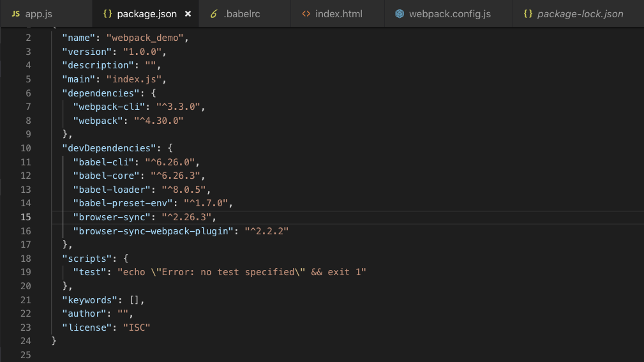
Task: Close the package.json tab
Action: click(188, 14)
